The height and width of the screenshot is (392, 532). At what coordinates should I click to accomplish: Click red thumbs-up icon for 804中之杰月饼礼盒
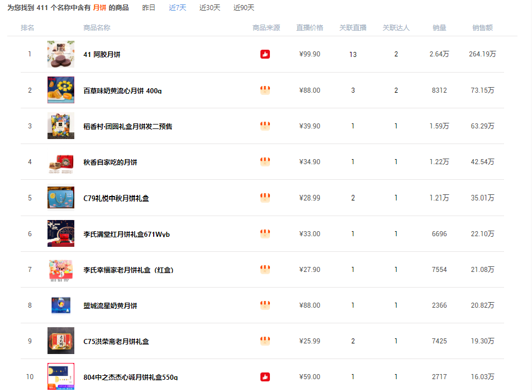265,377
